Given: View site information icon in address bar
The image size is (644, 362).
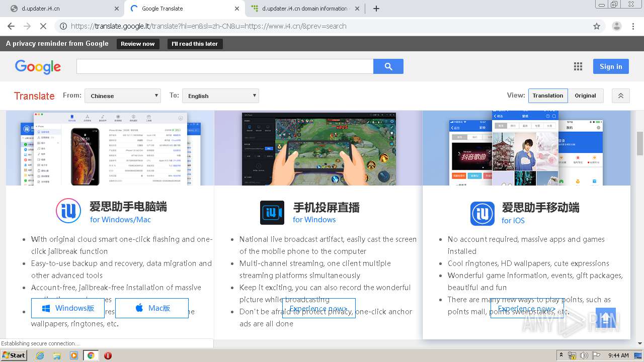Looking at the screenshot, I should point(63,26).
